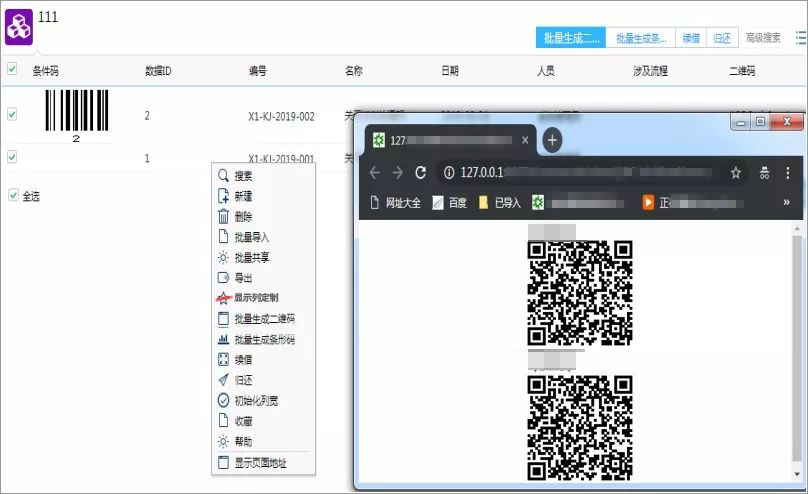Reload the page in the browser
The height and width of the screenshot is (494, 808).
pyautogui.click(x=421, y=172)
